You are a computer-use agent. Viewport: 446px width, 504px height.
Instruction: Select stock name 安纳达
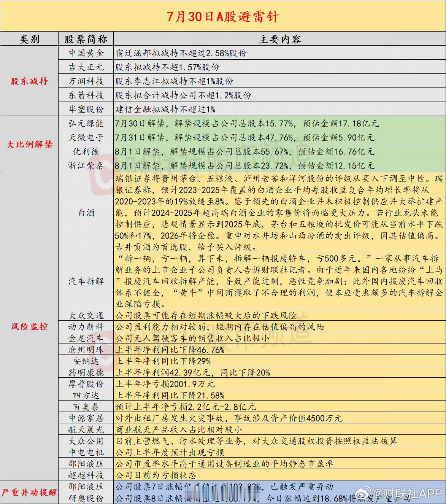point(86,361)
